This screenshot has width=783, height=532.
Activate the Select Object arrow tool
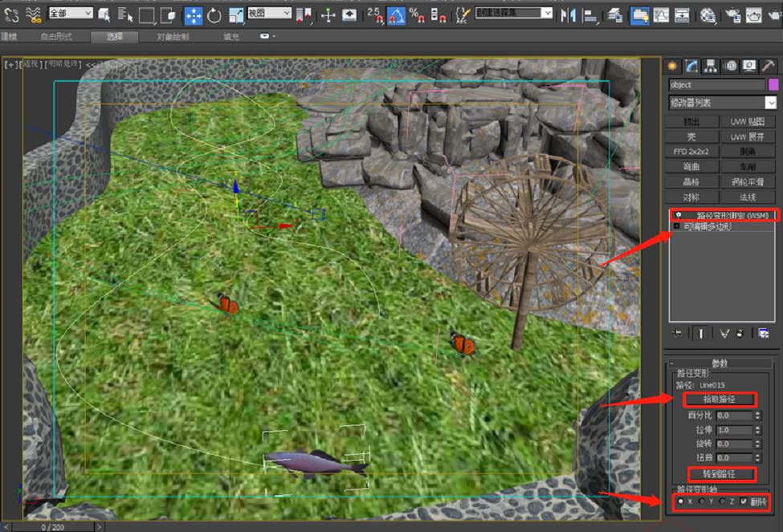coord(104,15)
